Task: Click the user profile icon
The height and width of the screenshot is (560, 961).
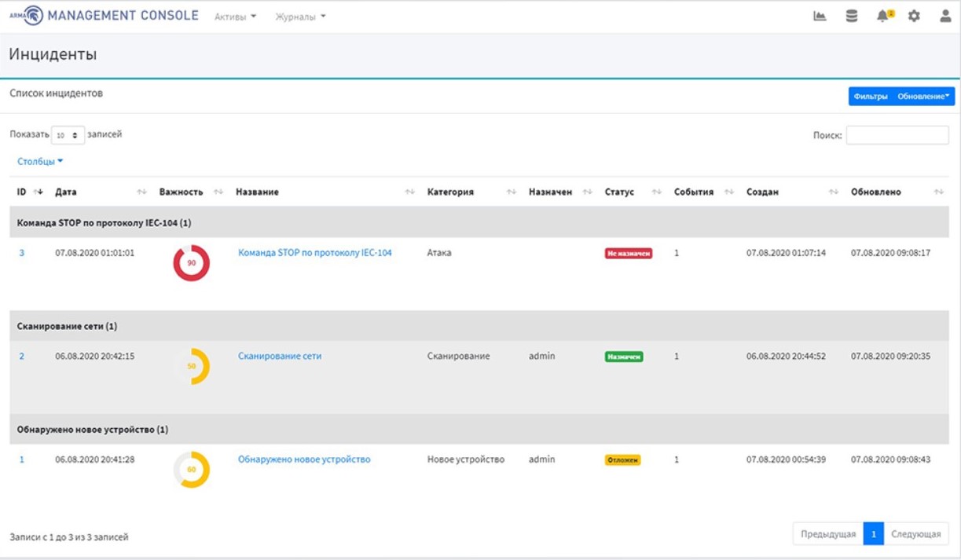Action: click(945, 16)
